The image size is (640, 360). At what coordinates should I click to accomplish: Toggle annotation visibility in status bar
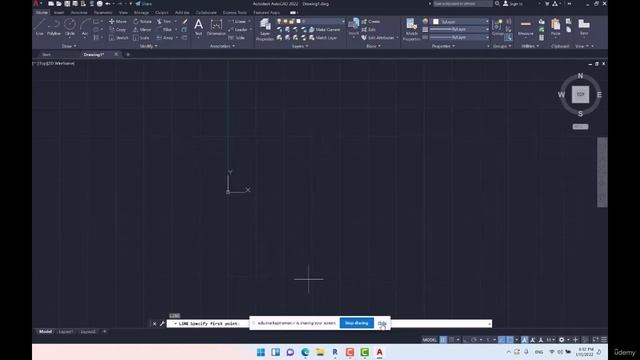524,340
